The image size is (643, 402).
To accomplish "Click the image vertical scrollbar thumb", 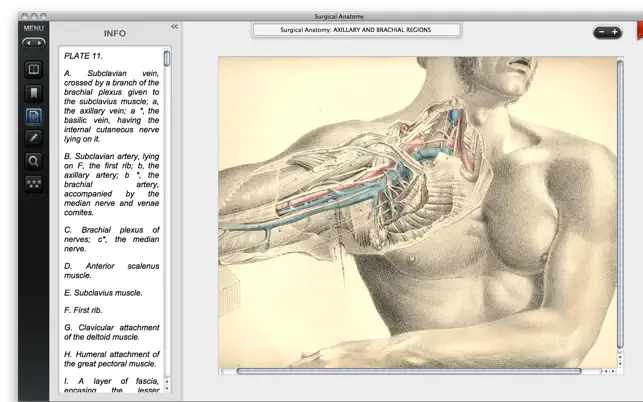I will [620, 204].
